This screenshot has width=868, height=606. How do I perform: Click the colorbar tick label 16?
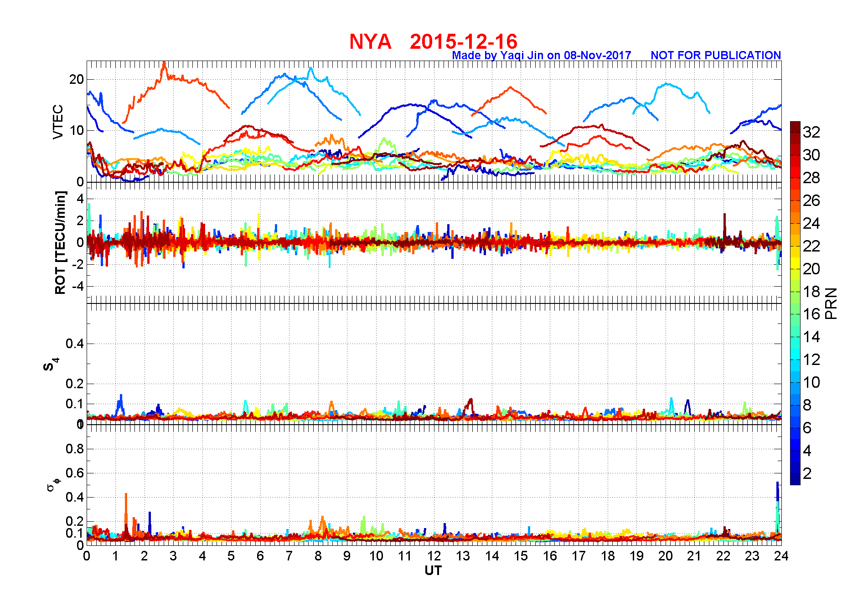pyautogui.click(x=811, y=314)
